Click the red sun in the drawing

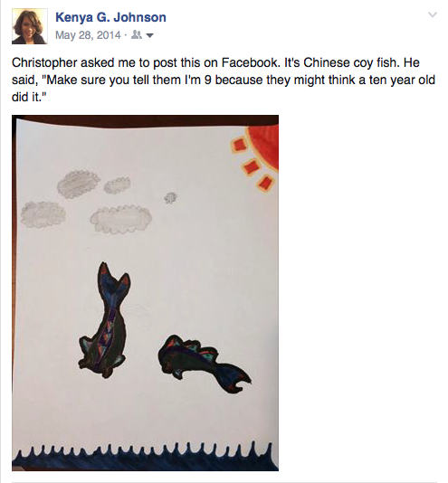click(263, 147)
